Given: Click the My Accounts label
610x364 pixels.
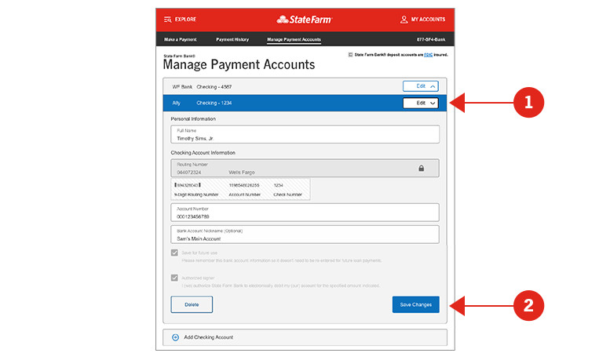Looking at the screenshot, I should click(x=429, y=20).
